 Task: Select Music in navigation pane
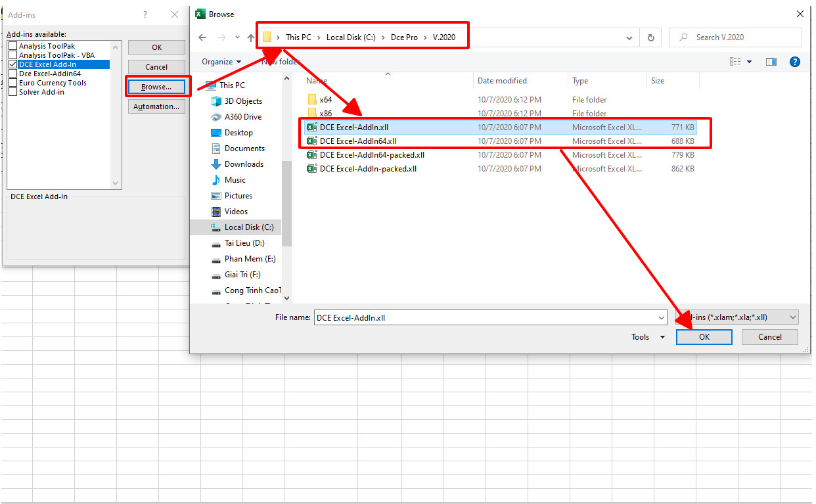click(235, 180)
